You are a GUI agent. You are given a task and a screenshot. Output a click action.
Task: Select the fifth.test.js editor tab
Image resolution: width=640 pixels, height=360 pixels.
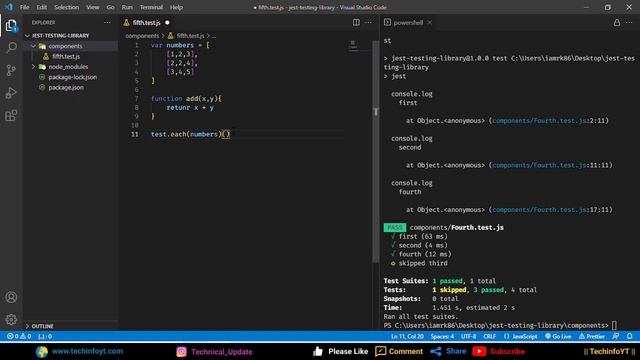[146, 23]
